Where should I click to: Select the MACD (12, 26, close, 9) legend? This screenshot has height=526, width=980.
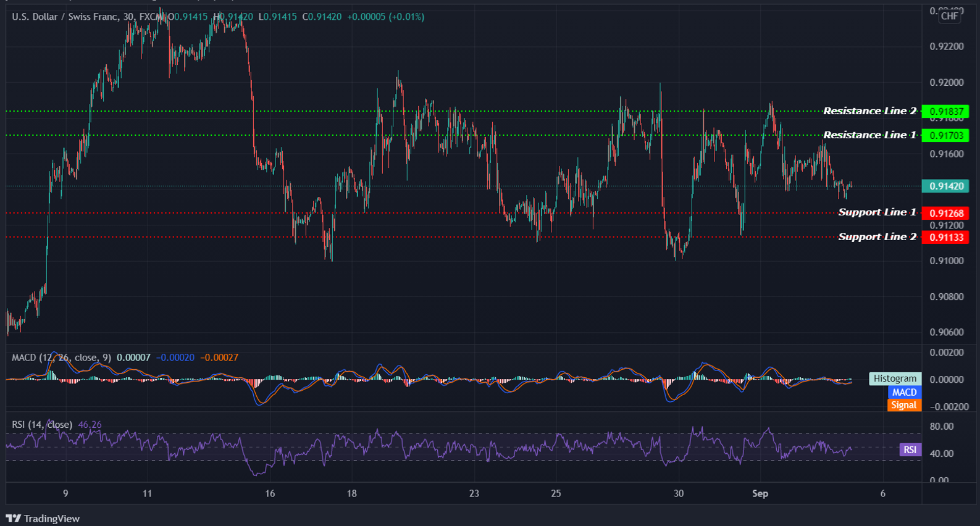(x=62, y=357)
